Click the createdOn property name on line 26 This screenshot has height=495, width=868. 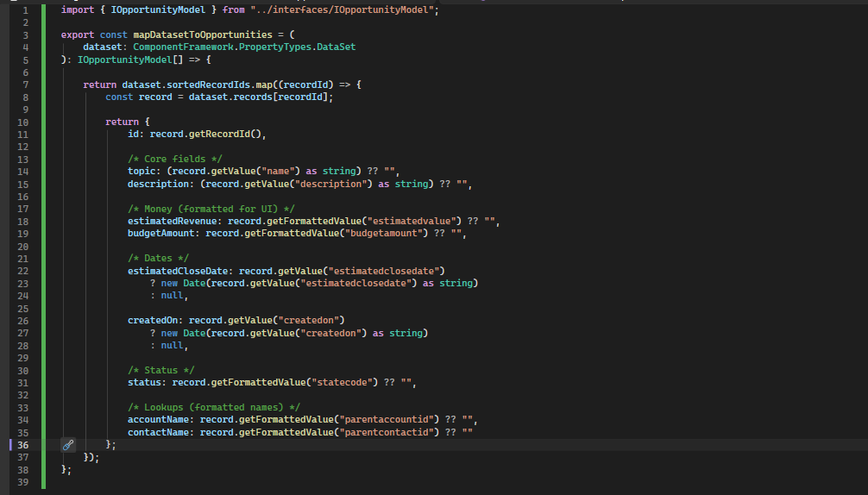coord(155,321)
